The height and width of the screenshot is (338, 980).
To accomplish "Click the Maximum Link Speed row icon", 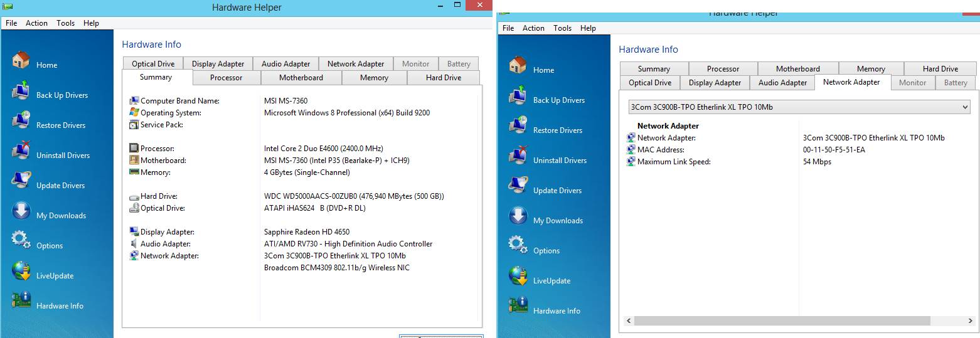I will point(631,162).
